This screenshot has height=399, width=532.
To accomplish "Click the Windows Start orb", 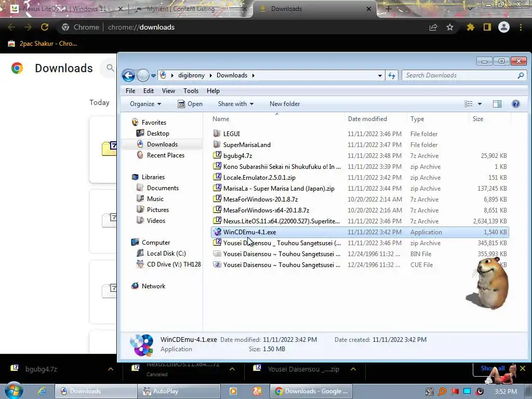I will [x=14, y=391].
